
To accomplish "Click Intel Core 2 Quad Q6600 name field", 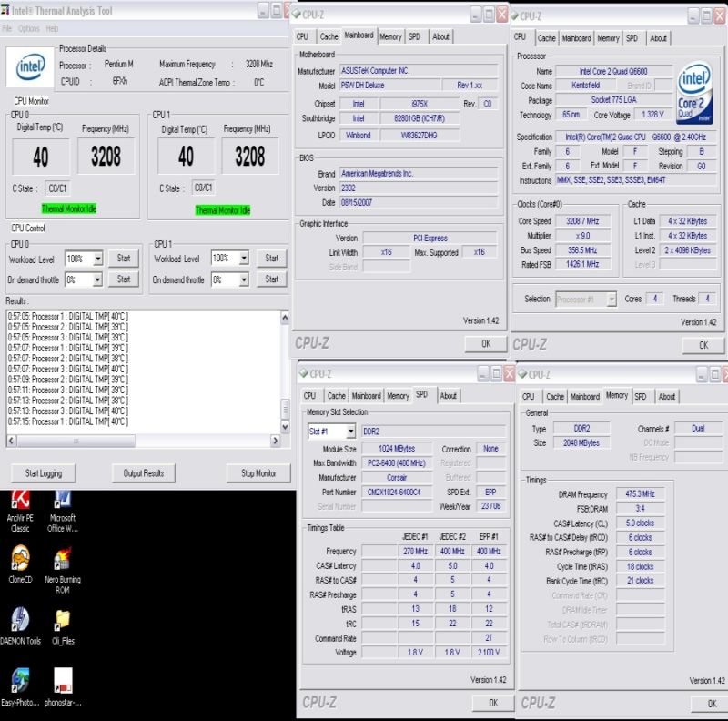I will click(613, 72).
